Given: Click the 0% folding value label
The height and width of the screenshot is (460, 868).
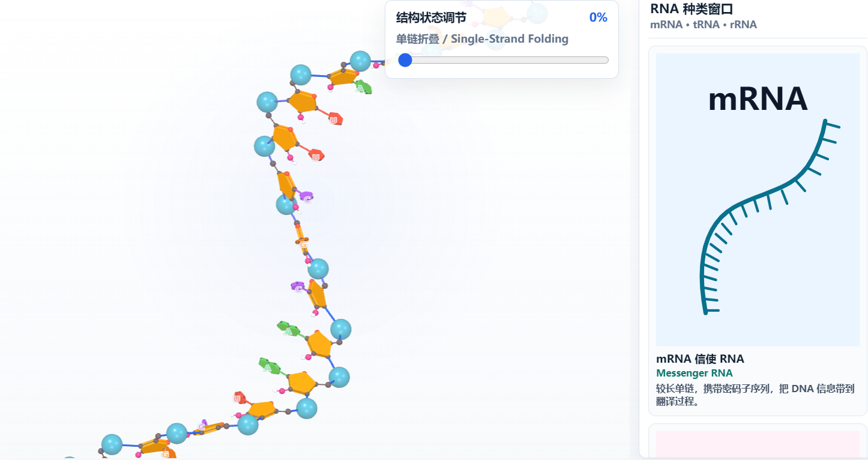Looking at the screenshot, I should pyautogui.click(x=598, y=17).
